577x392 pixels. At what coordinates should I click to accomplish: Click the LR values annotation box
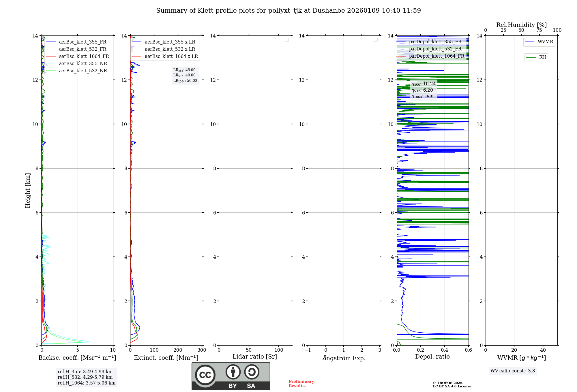click(x=185, y=75)
